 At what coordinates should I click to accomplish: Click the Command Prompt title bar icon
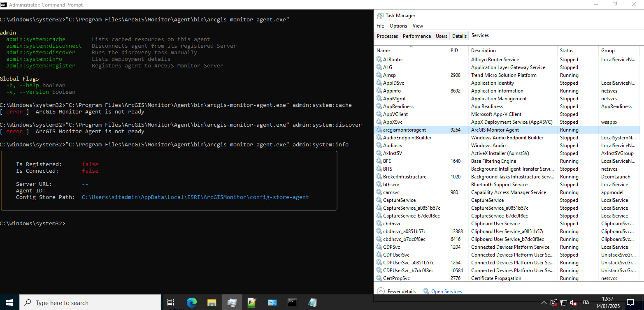(3, 5)
